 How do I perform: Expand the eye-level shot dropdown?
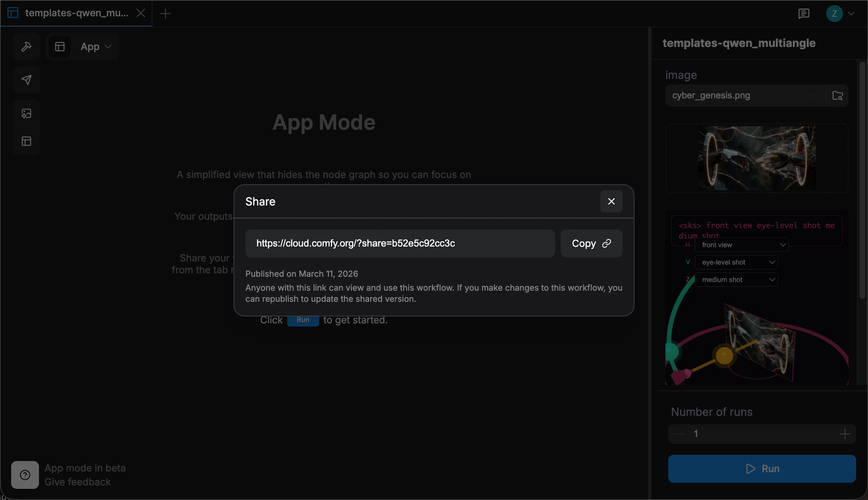click(x=737, y=262)
